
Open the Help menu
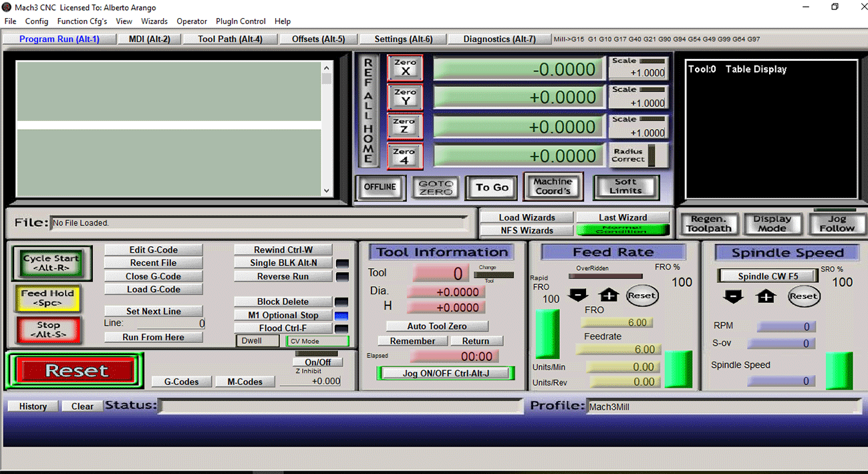point(283,21)
